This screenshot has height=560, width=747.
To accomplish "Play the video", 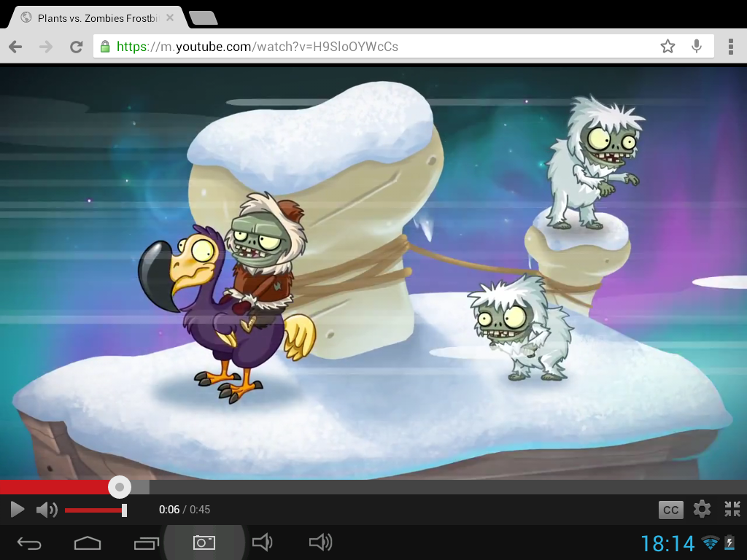I will tap(18, 510).
